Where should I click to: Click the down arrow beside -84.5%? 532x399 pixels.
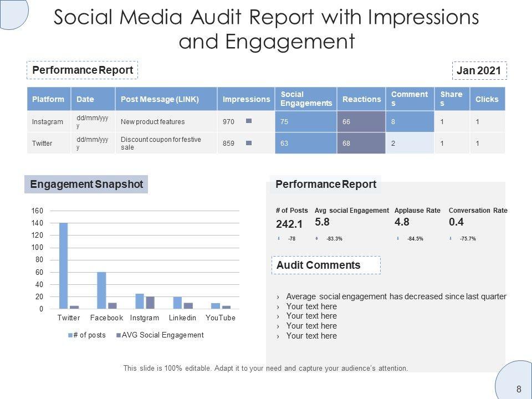point(398,239)
